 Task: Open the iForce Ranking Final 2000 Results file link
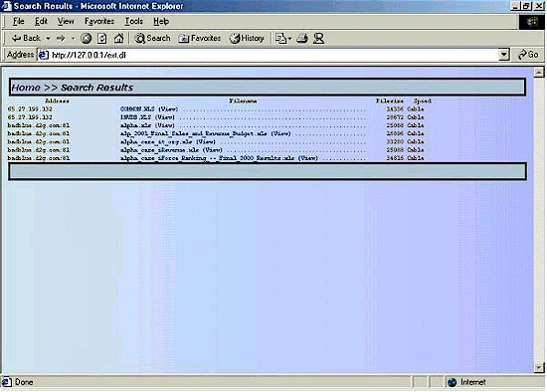coord(208,158)
